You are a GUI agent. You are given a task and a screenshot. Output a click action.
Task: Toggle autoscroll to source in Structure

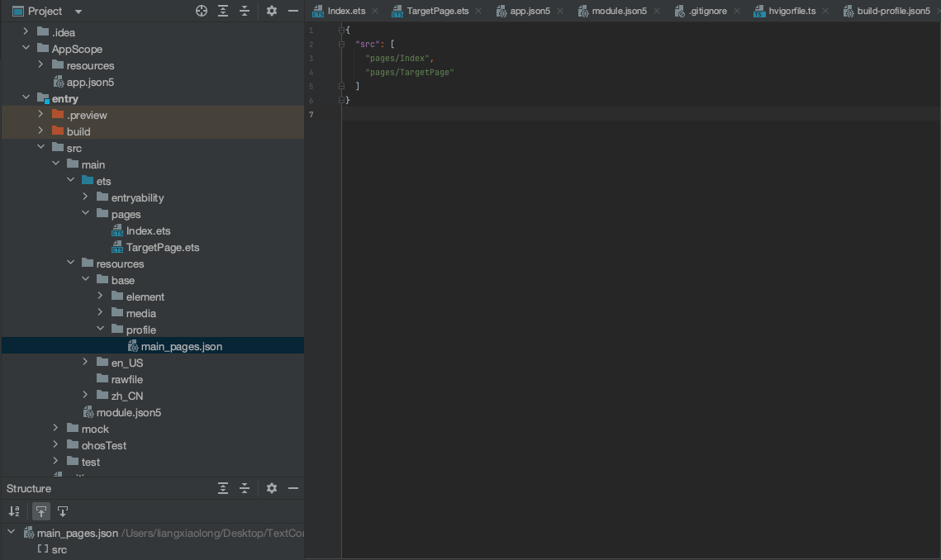coord(40,511)
